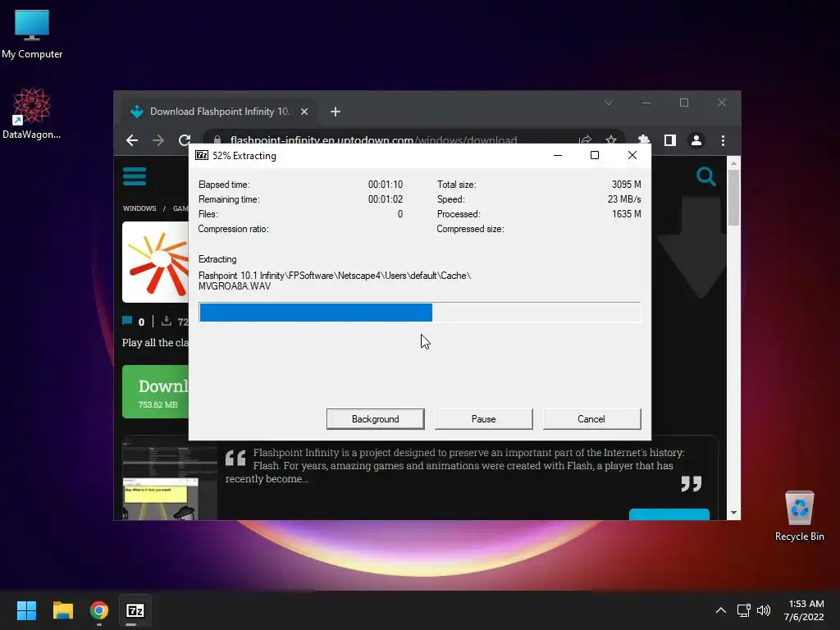The width and height of the screenshot is (840, 630).
Task: Cancel the extraction
Action: pos(591,419)
